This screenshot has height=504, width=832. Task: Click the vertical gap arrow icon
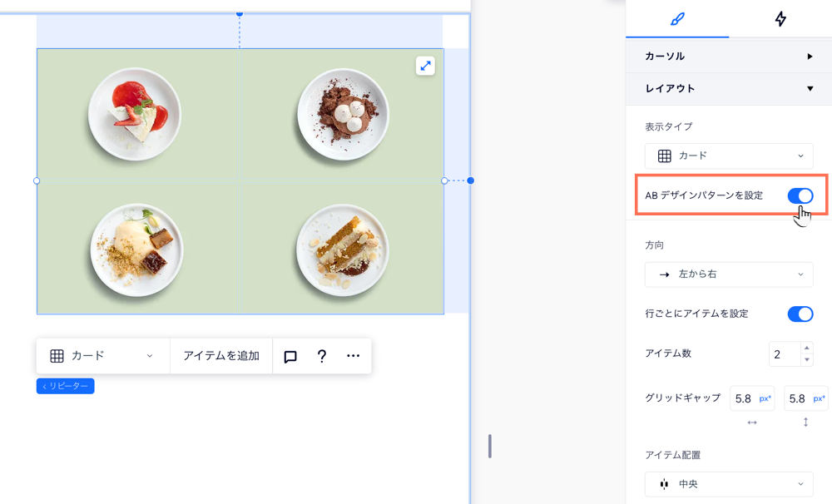pyautogui.click(x=805, y=422)
